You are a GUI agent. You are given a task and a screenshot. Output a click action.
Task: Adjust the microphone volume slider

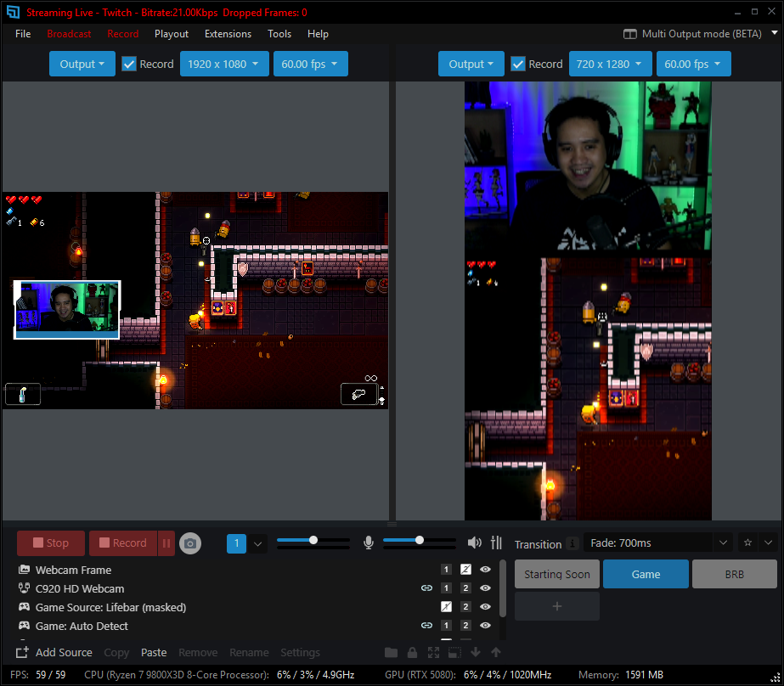(x=313, y=540)
